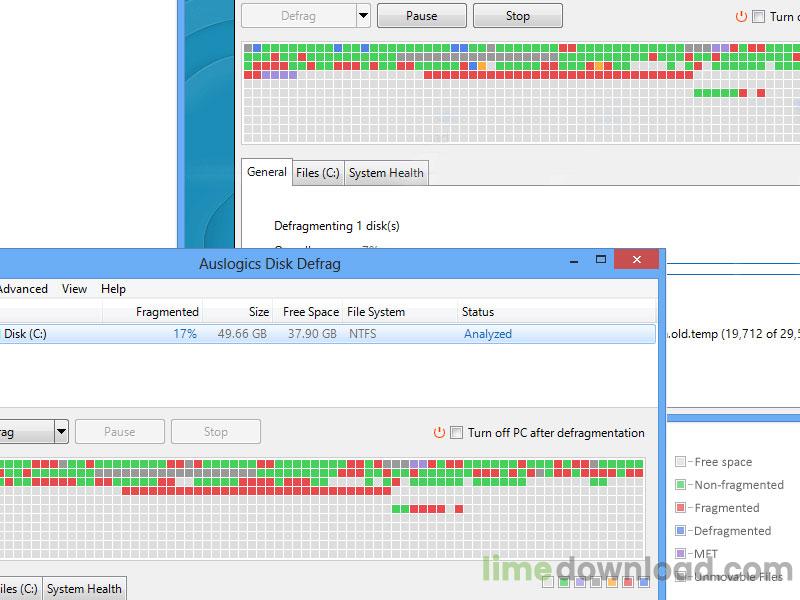Sort by the Status column header

coord(556,312)
